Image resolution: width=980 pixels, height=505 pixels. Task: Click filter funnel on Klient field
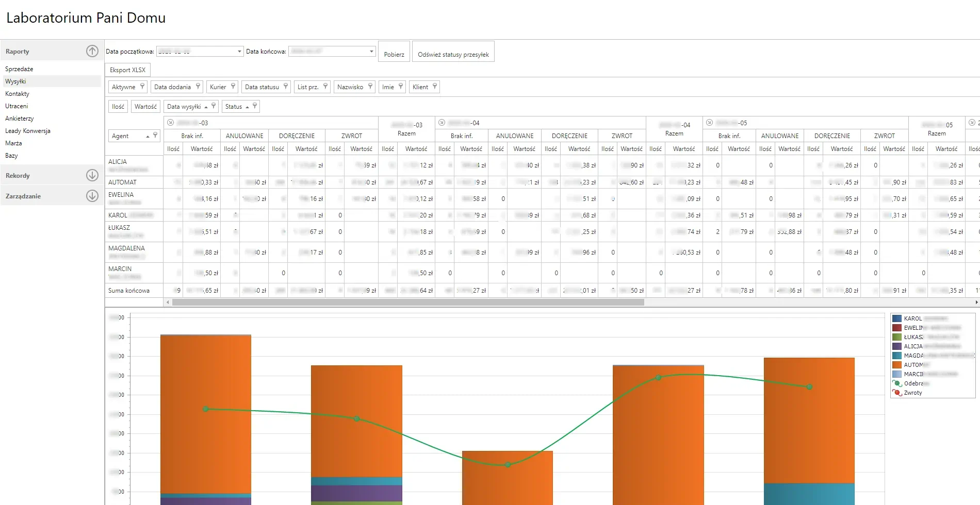click(x=435, y=87)
